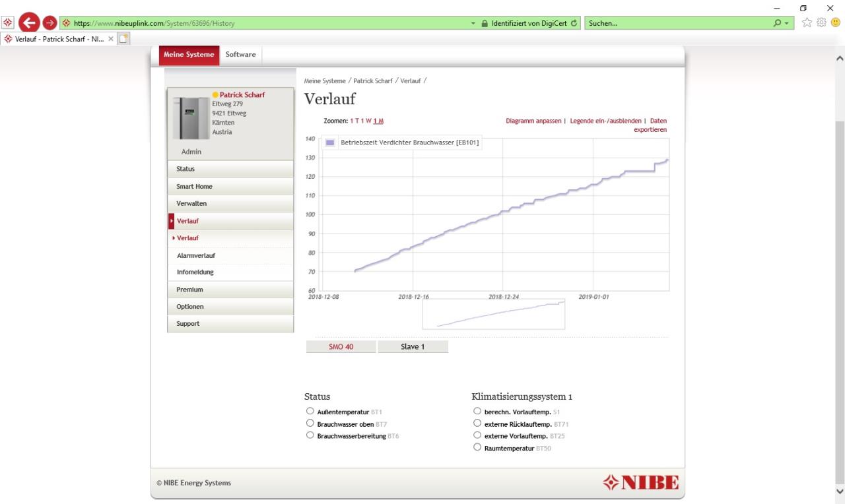This screenshot has height=504, width=845.
Task: Select Brauchwasserbereitung BT6 radio button
Action: click(310, 435)
